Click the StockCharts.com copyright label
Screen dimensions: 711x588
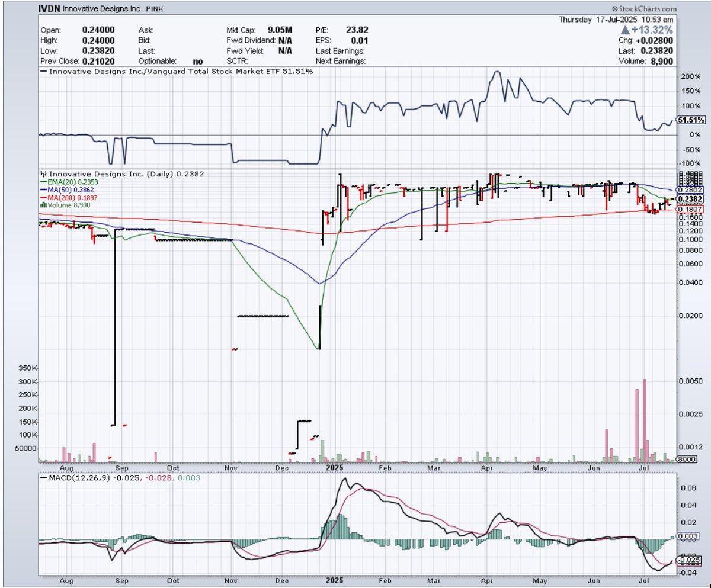click(645, 9)
